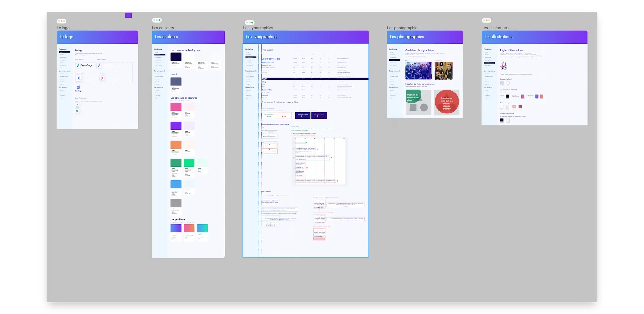Click 'Fondations' in Les photographies sidebar
Screen dimensions: 644x314
(x=393, y=49)
